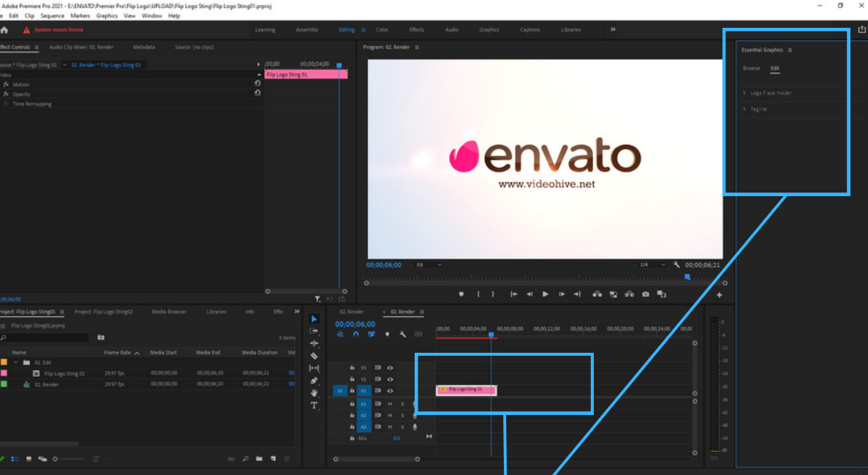Click Insert and overwrite sequences as nests icon

pos(341,334)
